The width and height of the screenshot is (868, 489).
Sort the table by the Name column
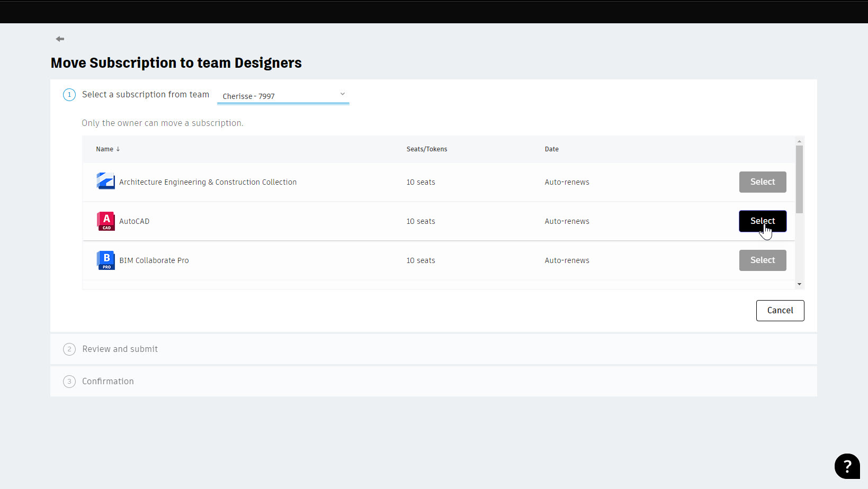[108, 149]
